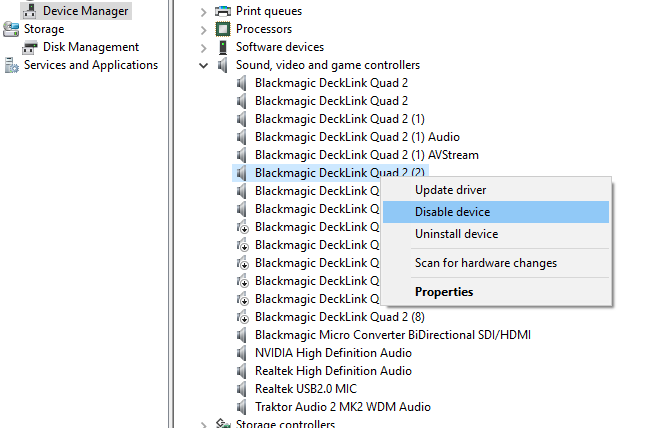The width and height of the screenshot is (645, 428).
Task: Click the Sound, video and game controllers icon
Action: click(x=223, y=65)
